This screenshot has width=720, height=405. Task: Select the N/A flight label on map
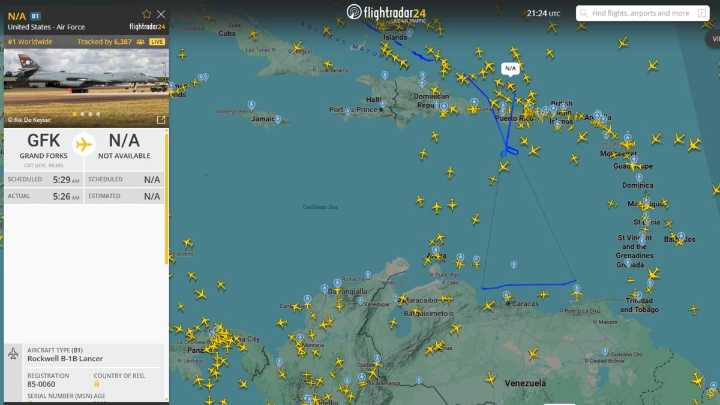click(510, 68)
